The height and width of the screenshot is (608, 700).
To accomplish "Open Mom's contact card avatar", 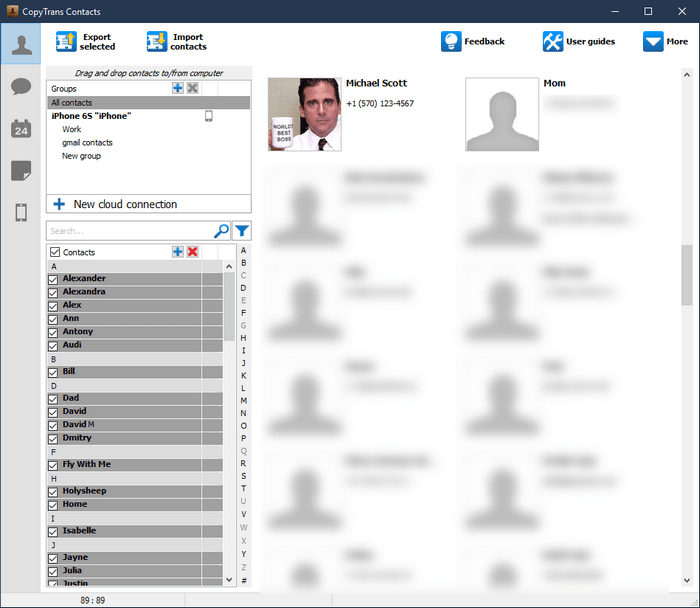I will (502, 114).
